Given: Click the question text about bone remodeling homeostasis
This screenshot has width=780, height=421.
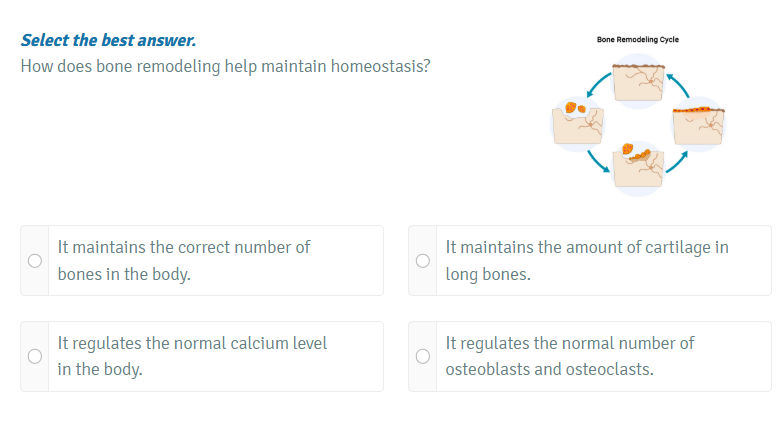Looking at the screenshot, I should pos(225,66).
